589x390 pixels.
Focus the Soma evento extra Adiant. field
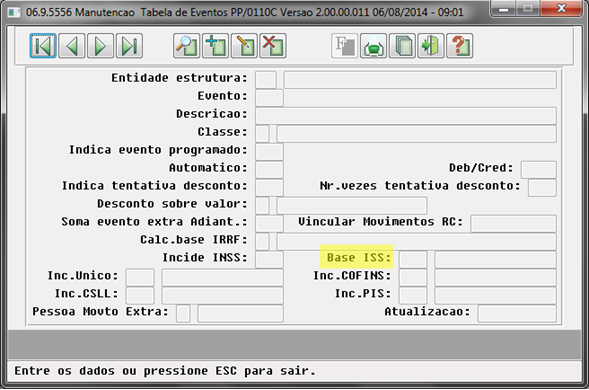(x=269, y=224)
